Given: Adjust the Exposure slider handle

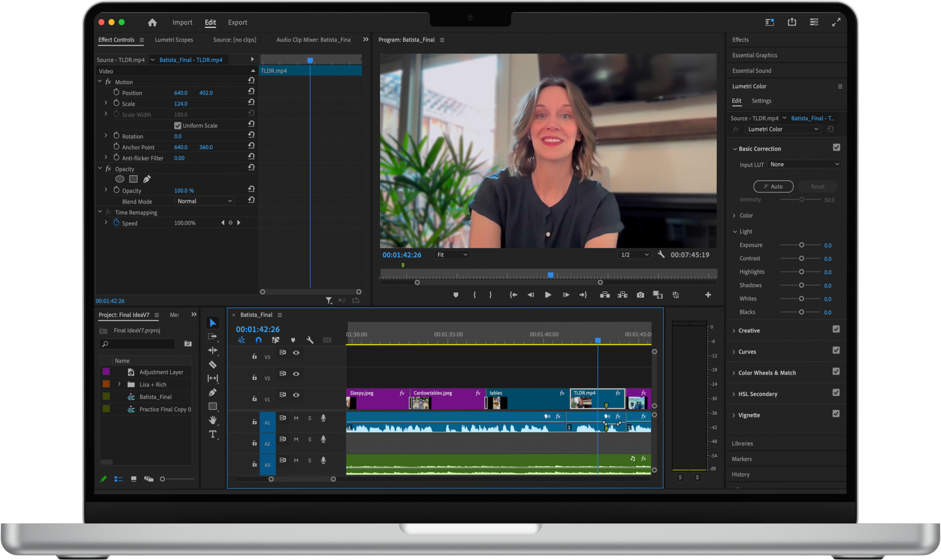Looking at the screenshot, I should 801,245.
